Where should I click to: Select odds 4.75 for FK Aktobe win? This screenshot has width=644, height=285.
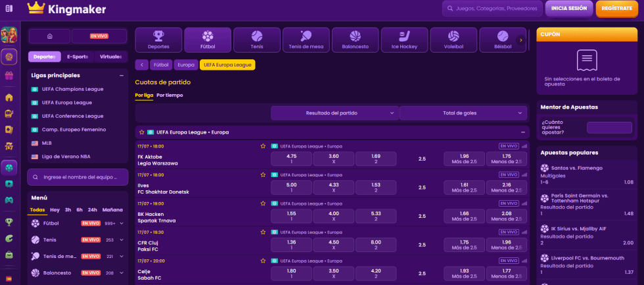click(x=292, y=159)
